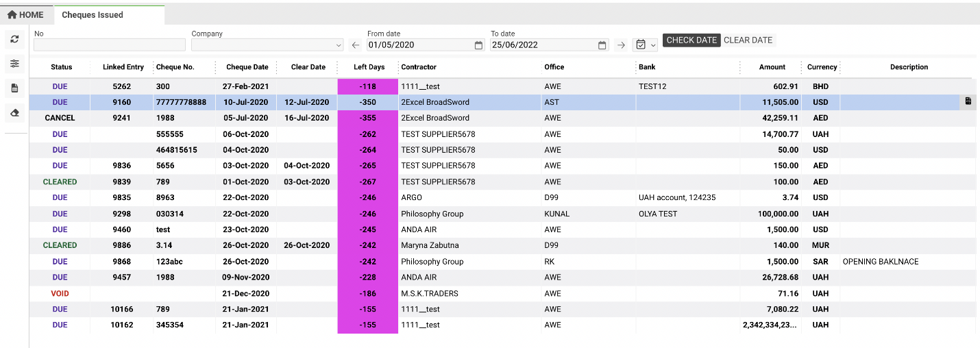Click cheque number 77777778888
The width and height of the screenshot is (980, 348).
pyautogui.click(x=181, y=102)
